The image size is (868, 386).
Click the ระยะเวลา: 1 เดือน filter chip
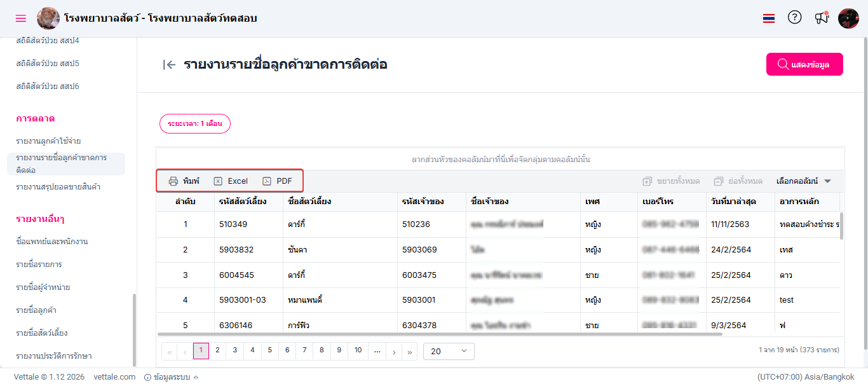(x=195, y=123)
